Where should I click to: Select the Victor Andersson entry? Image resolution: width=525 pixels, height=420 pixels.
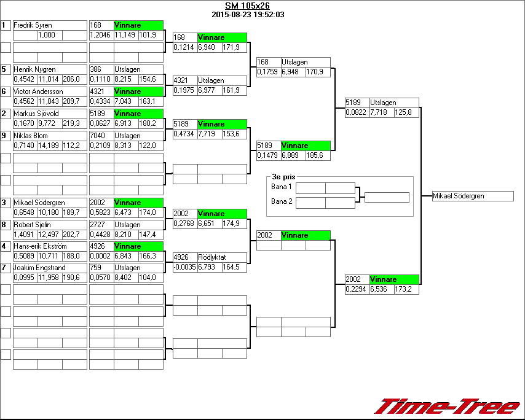[x=50, y=91]
